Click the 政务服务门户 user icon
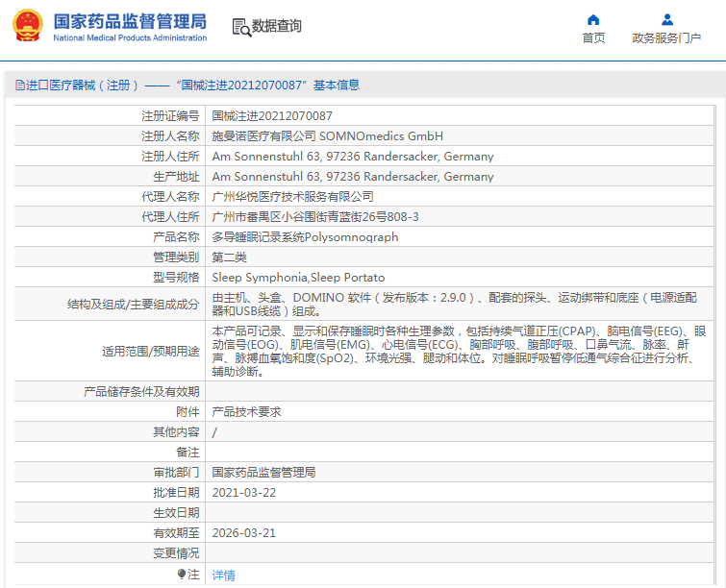Screen dimensions: 726x588 click(x=667, y=19)
